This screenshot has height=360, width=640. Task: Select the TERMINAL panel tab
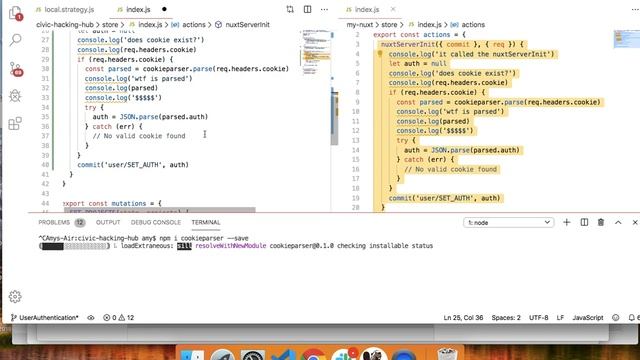click(206, 222)
